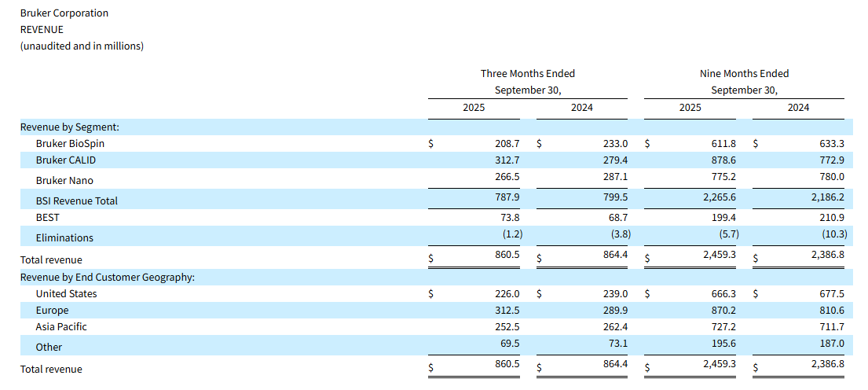Select the 2,265.6 BSI total value

(717, 201)
